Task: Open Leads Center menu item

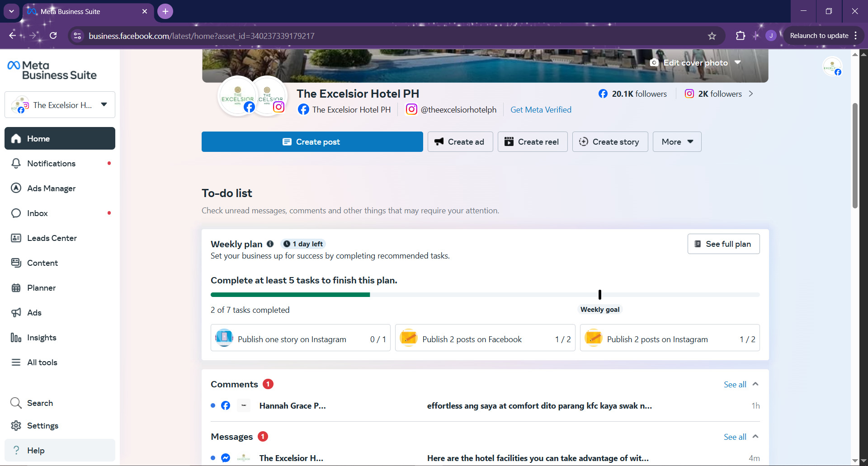Action: [x=60, y=238]
